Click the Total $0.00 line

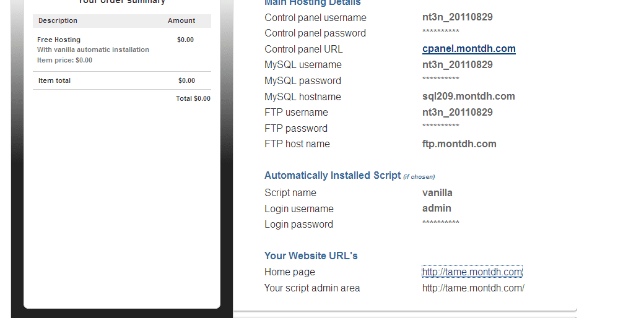click(x=193, y=98)
